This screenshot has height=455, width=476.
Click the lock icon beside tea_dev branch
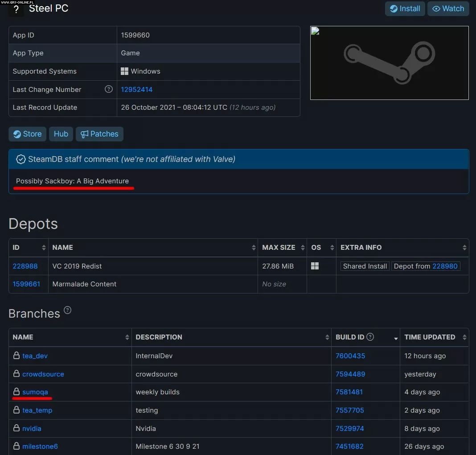coord(16,356)
